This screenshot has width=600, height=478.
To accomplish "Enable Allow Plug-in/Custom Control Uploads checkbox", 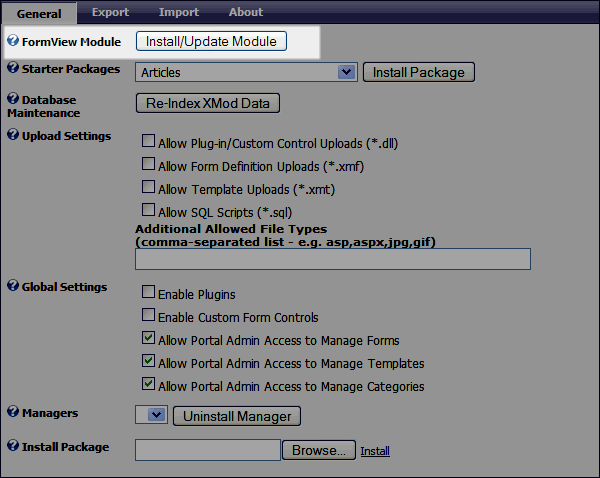I will 148,141.
